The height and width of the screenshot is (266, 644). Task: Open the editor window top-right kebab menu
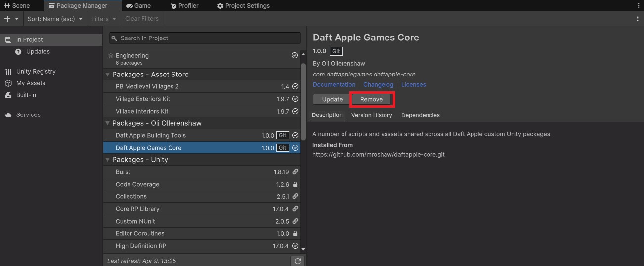coord(638,6)
